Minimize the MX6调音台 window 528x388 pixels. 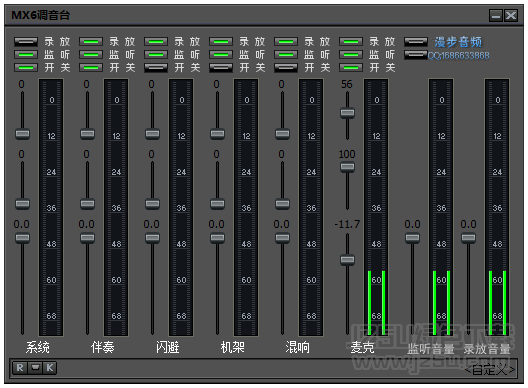[x=496, y=15]
